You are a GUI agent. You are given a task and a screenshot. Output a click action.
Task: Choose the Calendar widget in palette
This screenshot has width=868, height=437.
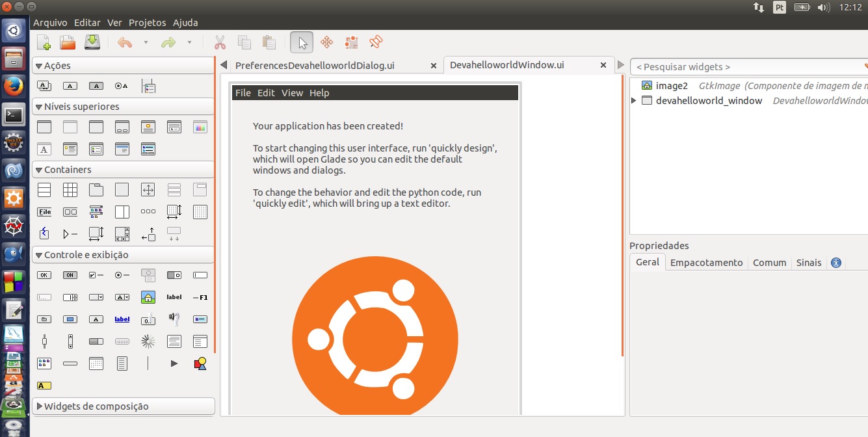point(96,364)
